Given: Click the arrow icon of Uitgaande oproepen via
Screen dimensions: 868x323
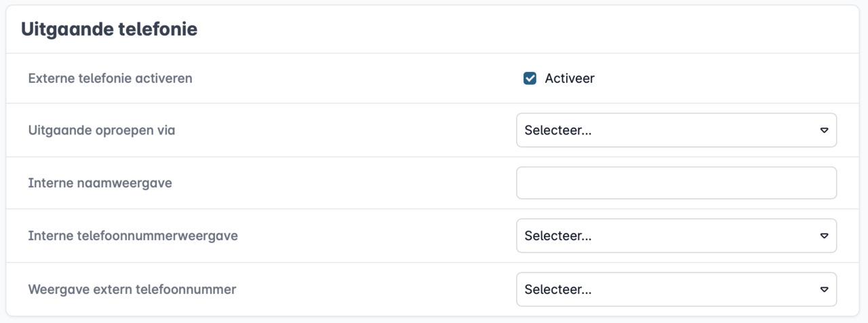Looking at the screenshot, I should pyautogui.click(x=824, y=130).
